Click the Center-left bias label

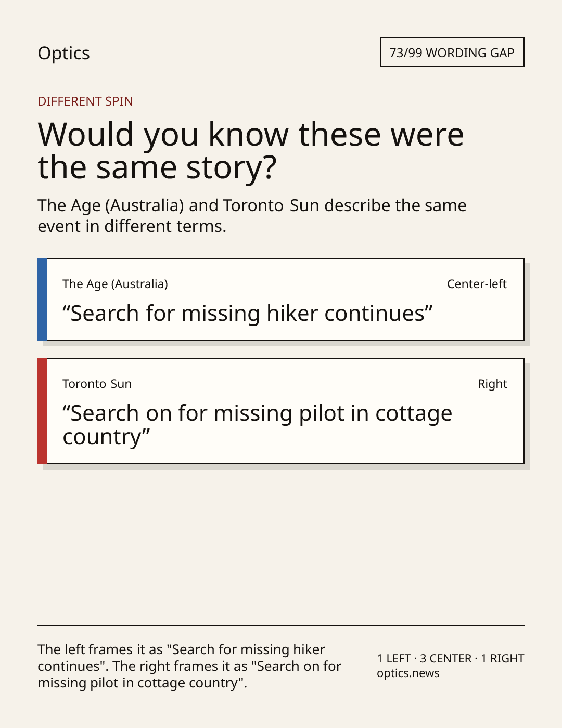click(x=477, y=284)
